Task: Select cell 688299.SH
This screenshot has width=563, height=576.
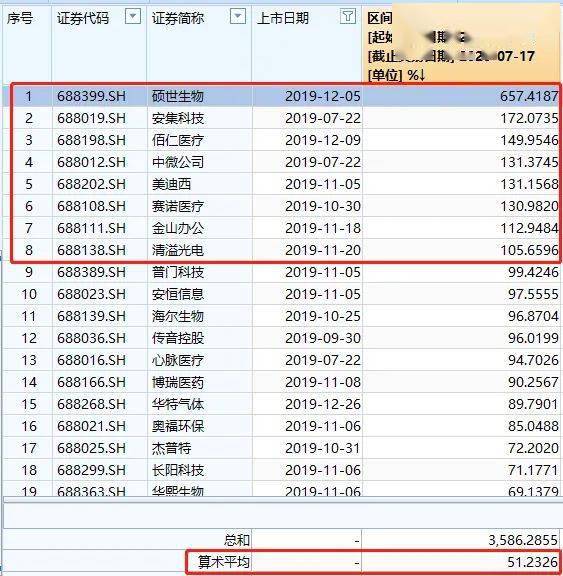Action: [91, 471]
